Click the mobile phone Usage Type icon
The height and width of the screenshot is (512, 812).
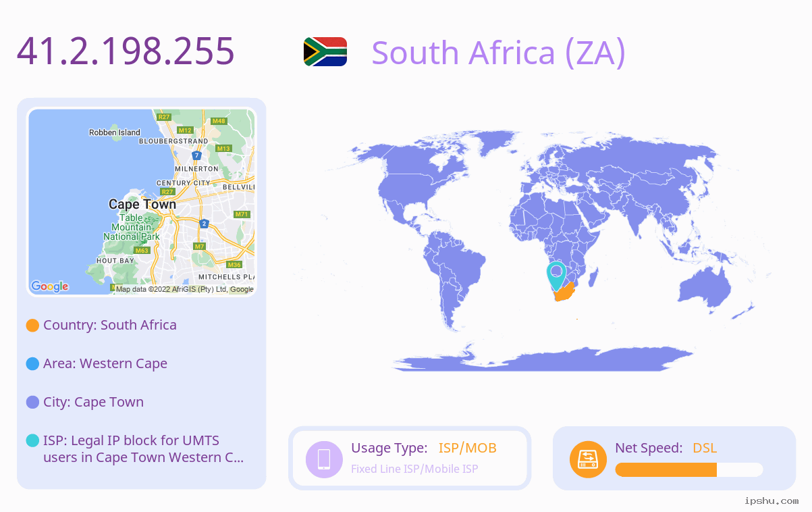click(324, 459)
